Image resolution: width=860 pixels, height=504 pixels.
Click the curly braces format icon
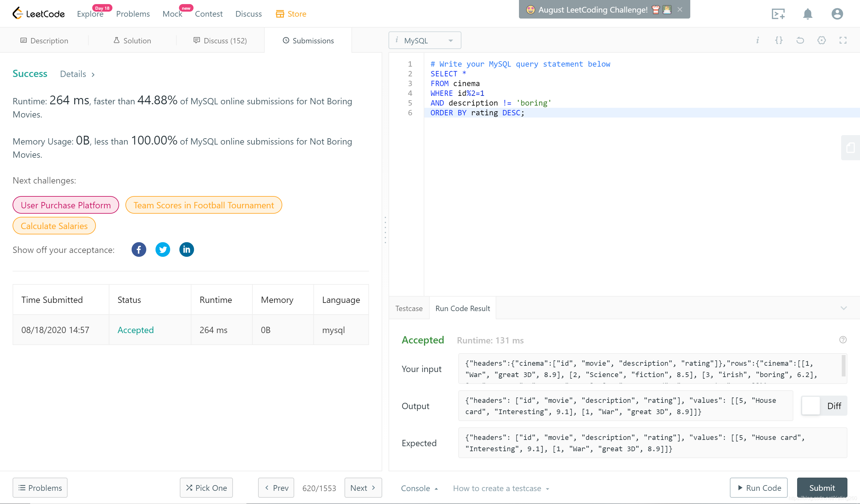[x=779, y=41]
